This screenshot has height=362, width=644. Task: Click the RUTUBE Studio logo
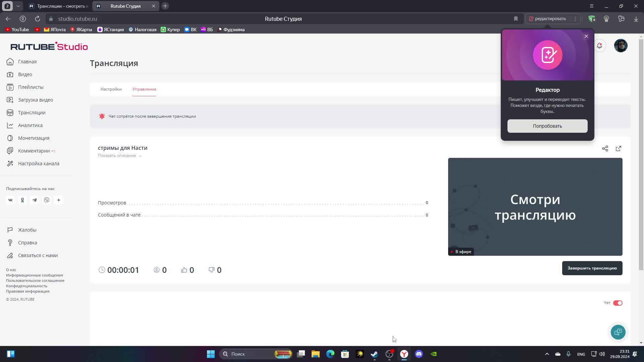(49, 46)
